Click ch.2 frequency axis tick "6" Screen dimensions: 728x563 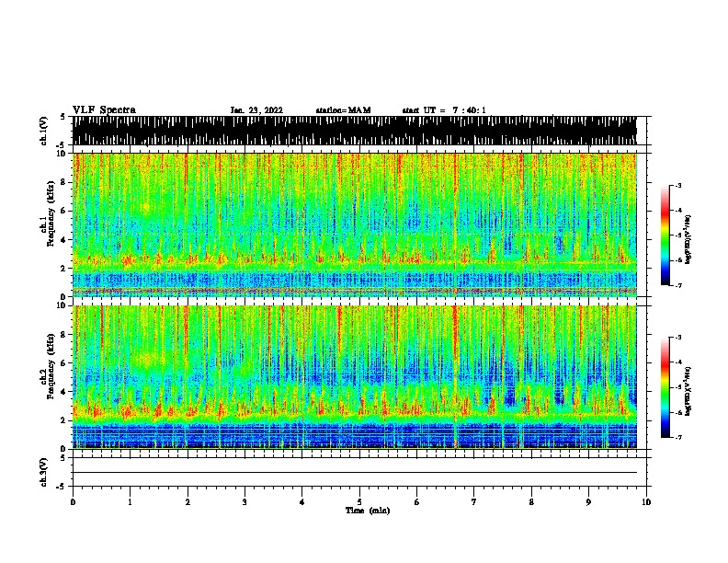coord(64,363)
